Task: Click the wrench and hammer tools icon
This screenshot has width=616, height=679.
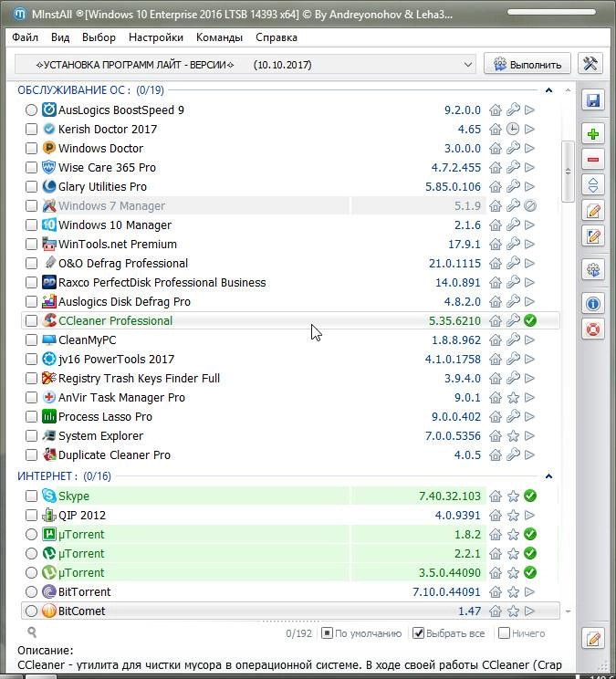Action: [x=590, y=64]
